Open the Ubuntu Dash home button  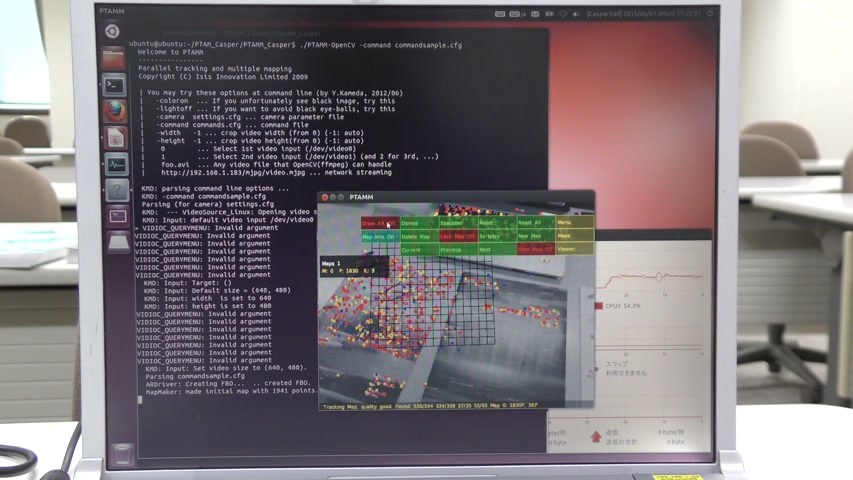click(112, 31)
